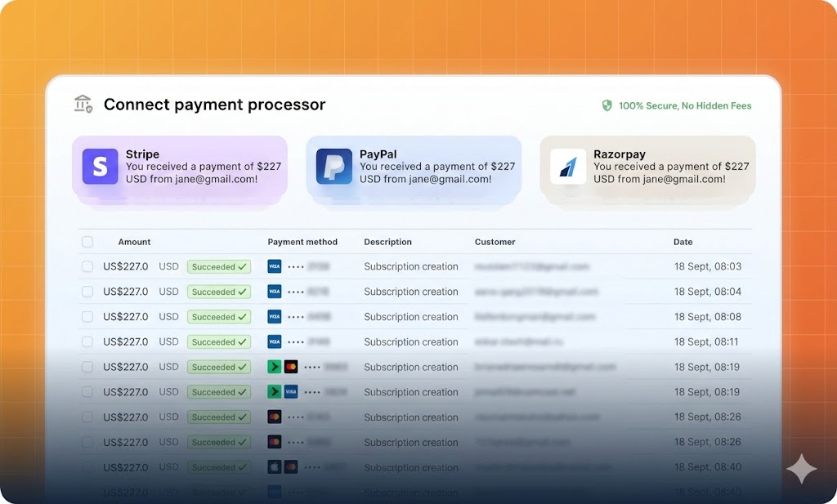Image resolution: width=837 pixels, height=504 pixels.
Task: Click the Mastercard icon in the first 08:19 row
Action: (291, 367)
